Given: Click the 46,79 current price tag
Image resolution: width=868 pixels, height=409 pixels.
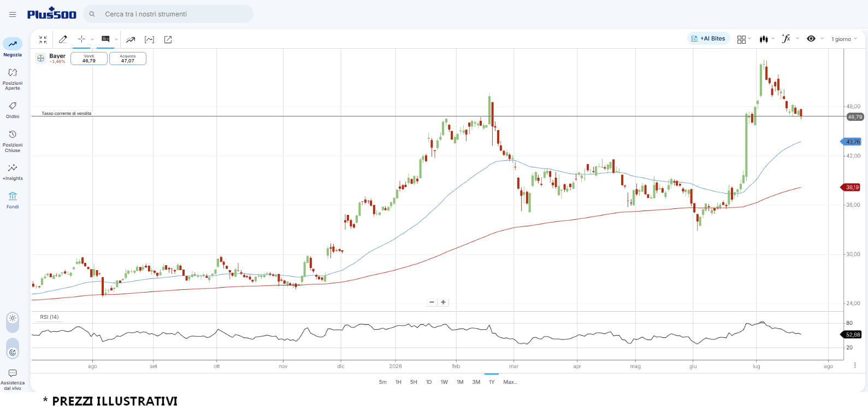Looking at the screenshot, I should click(855, 117).
